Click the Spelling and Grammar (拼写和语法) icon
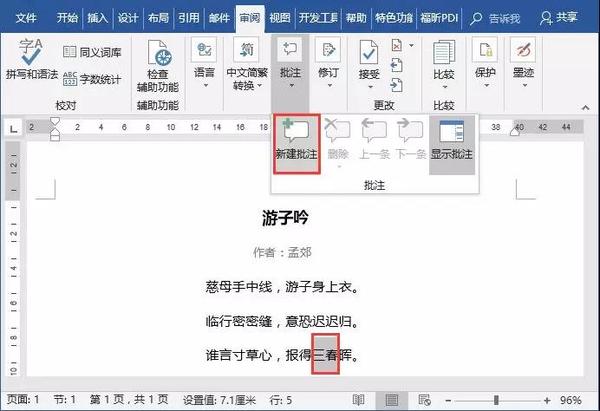 pyautogui.click(x=31, y=52)
